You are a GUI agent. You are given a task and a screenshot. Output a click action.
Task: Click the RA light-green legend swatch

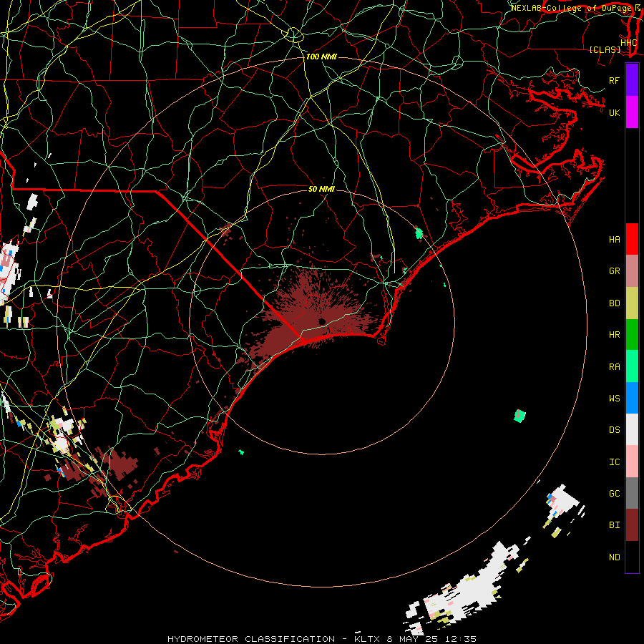(x=632, y=366)
